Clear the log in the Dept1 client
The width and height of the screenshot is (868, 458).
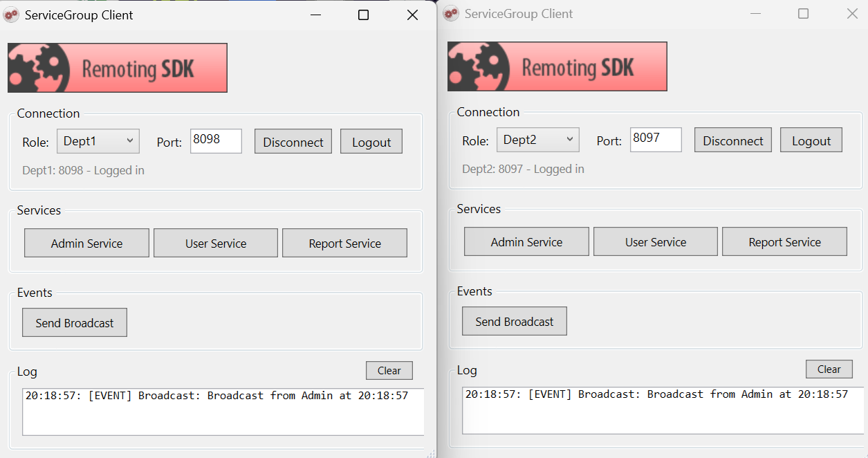pos(389,371)
